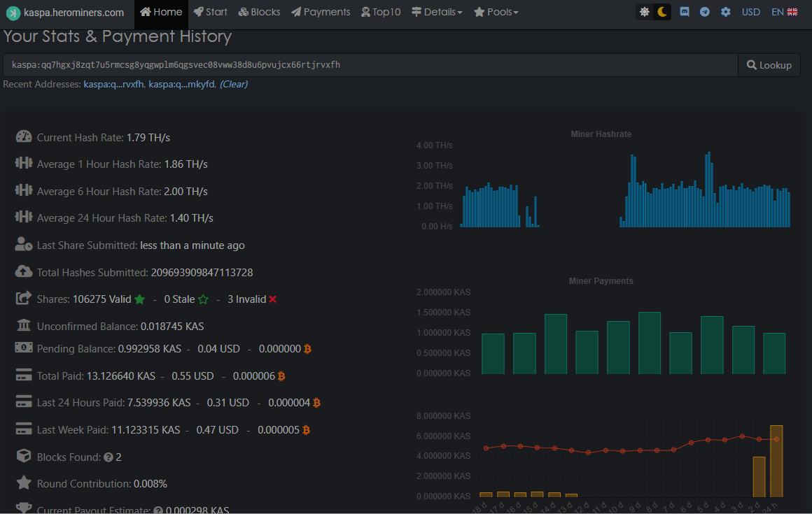Click the Last Week Paid card icon

coord(23,429)
